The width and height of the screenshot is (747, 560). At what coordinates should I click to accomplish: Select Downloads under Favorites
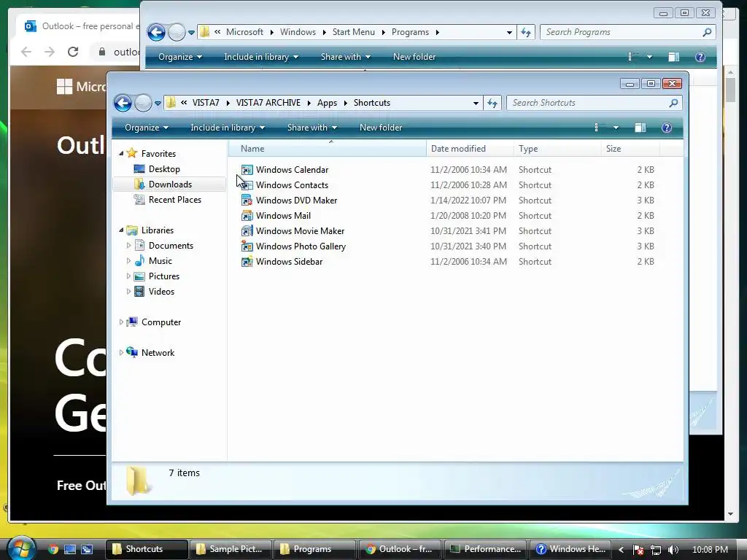[x=169, y=184]
